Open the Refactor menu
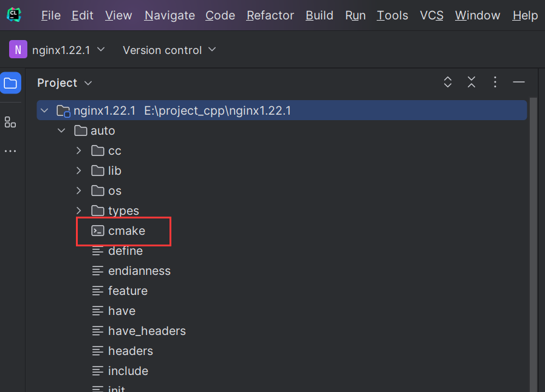Image resolution: width=545 pixels, height=392 pixels. point(270,15)
